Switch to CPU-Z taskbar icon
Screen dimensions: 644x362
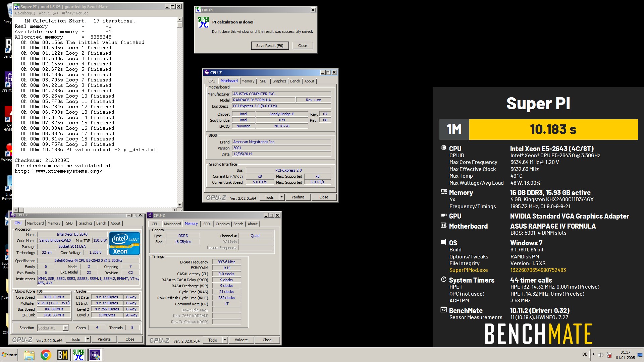point(95,355)
